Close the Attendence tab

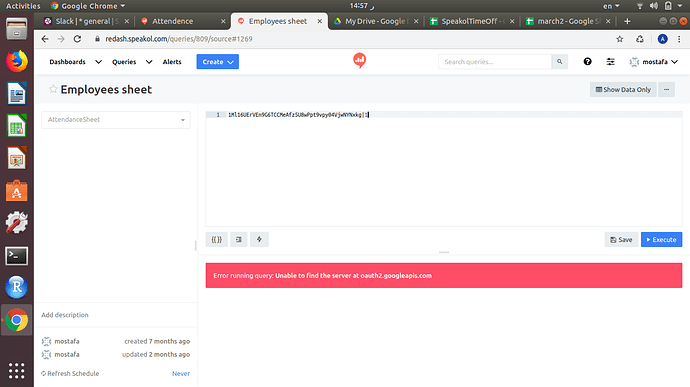(223, 21)
